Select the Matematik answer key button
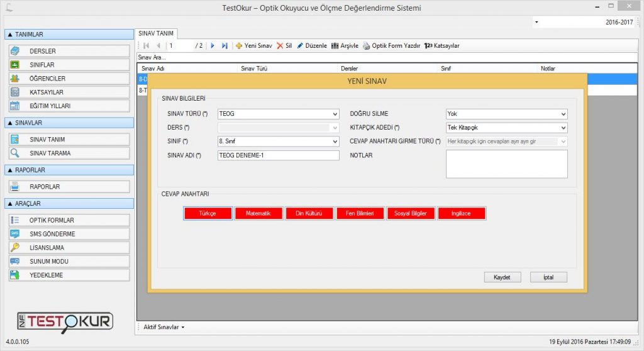This screenshot has width=644, height=351. pyautogui.click(x=258, y=213)
